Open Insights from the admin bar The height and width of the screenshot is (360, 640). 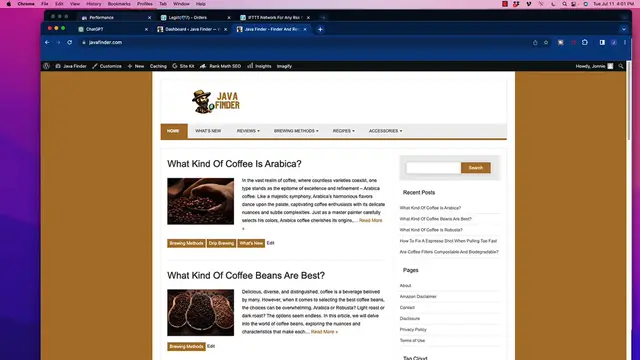coord(259,66)
